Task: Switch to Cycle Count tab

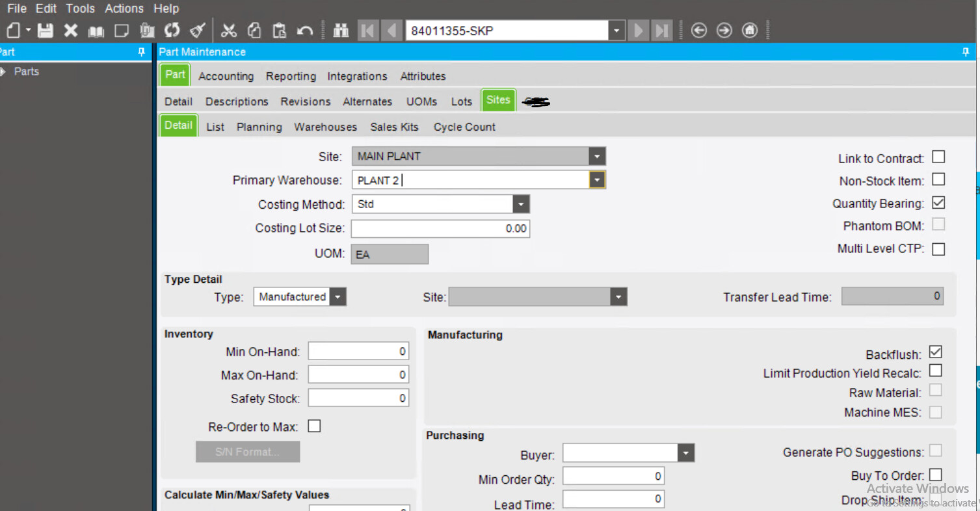Action: (x=464, y=127)
